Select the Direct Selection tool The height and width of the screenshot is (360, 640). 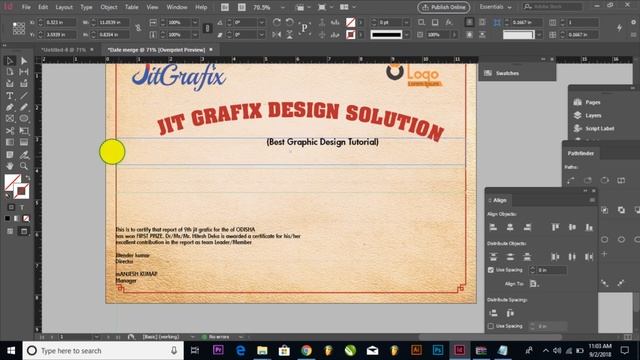coord(24,61)
